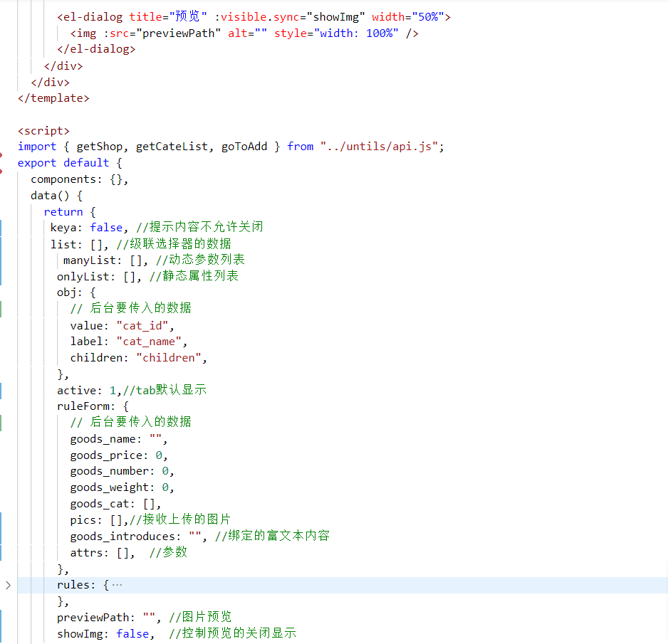Screen dimensions: 668x644
Task: Click the opening script tag
Action: (43, 130)
